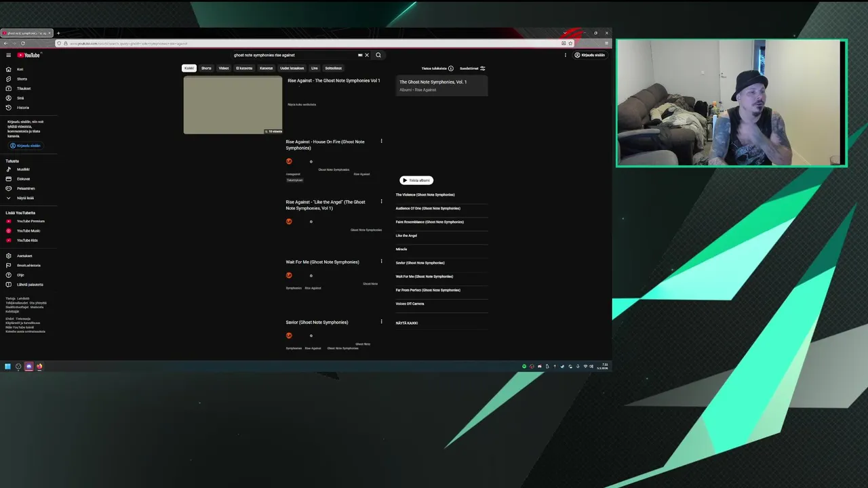The image size is (868, 488).
Task: Open more options for Wait For Me video
Action: tap(381, 262)
